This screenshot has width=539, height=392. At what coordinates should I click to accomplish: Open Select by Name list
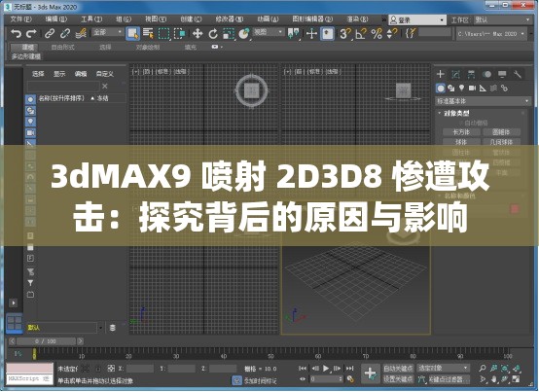(x=148, y=34)
